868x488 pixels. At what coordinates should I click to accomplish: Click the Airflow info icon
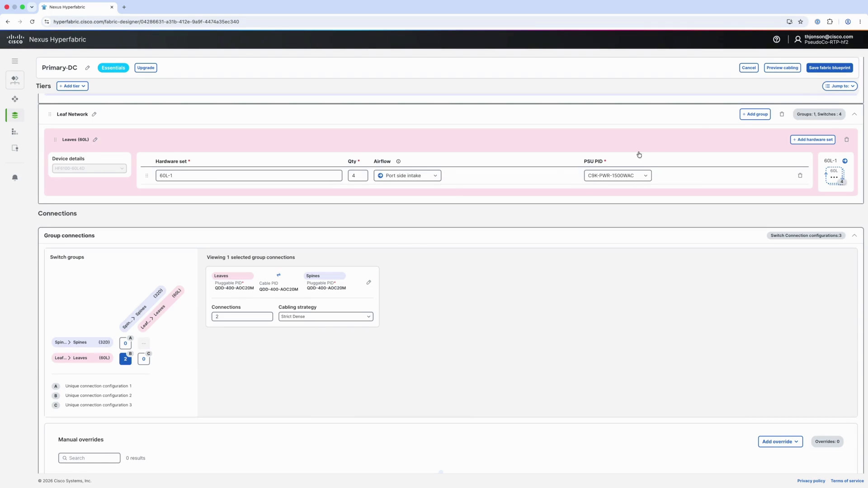click(x=398, y=161)
